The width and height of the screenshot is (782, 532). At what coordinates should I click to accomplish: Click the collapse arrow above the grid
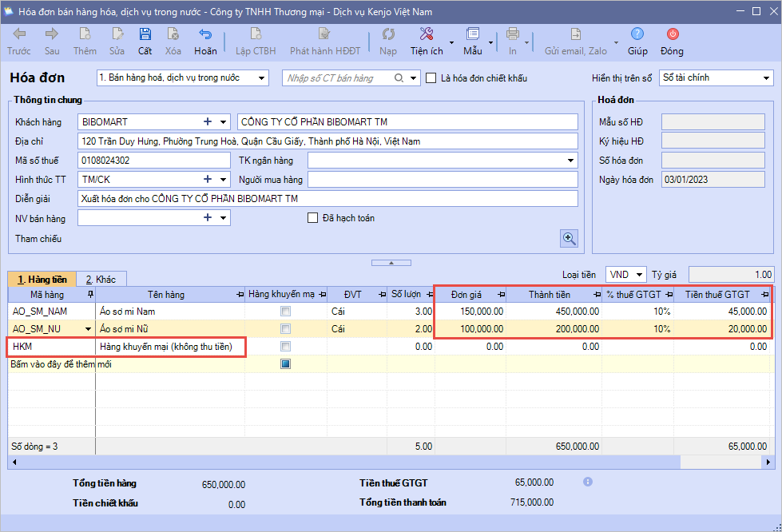point(391,262)
